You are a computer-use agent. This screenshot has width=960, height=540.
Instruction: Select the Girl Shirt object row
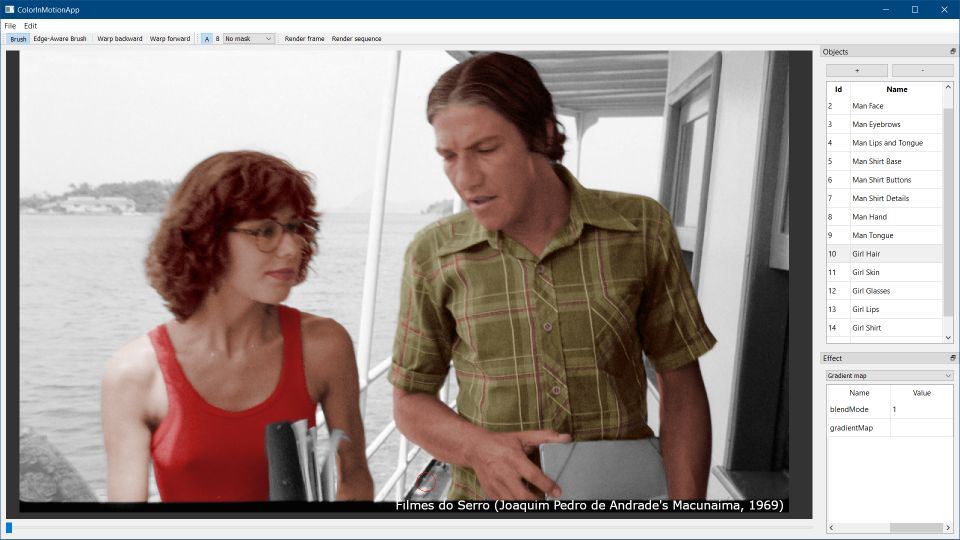coord(885,328)
